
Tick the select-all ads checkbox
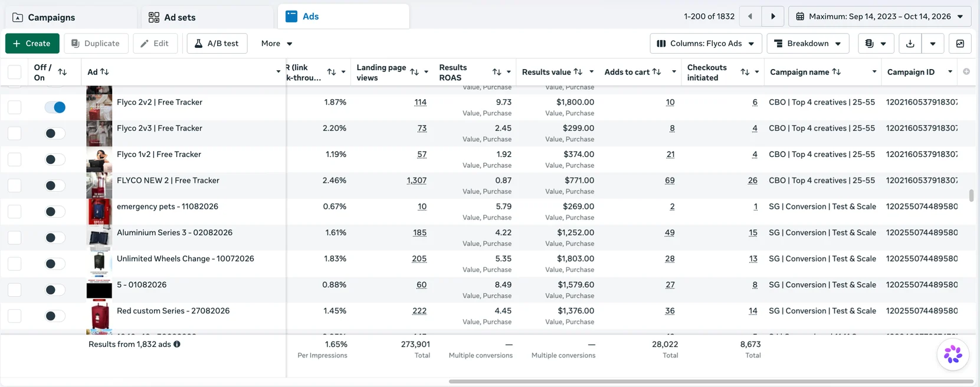coord(15,72)
